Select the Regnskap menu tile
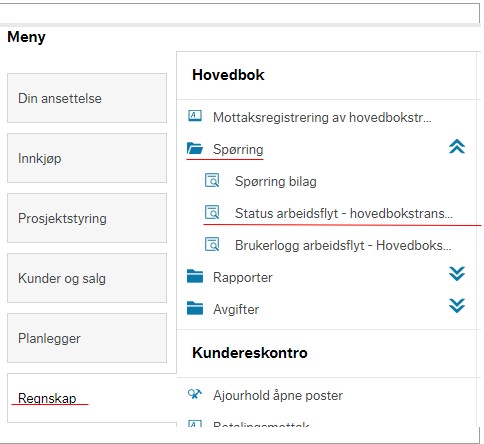Viewport: 484px width, 444px height. click(92, 398)
